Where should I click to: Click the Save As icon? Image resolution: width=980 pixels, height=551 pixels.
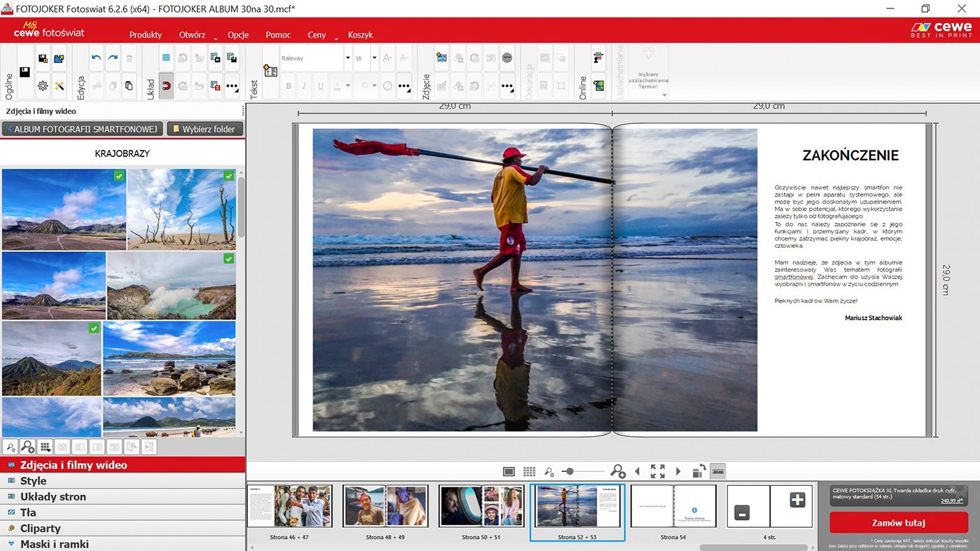43,58
